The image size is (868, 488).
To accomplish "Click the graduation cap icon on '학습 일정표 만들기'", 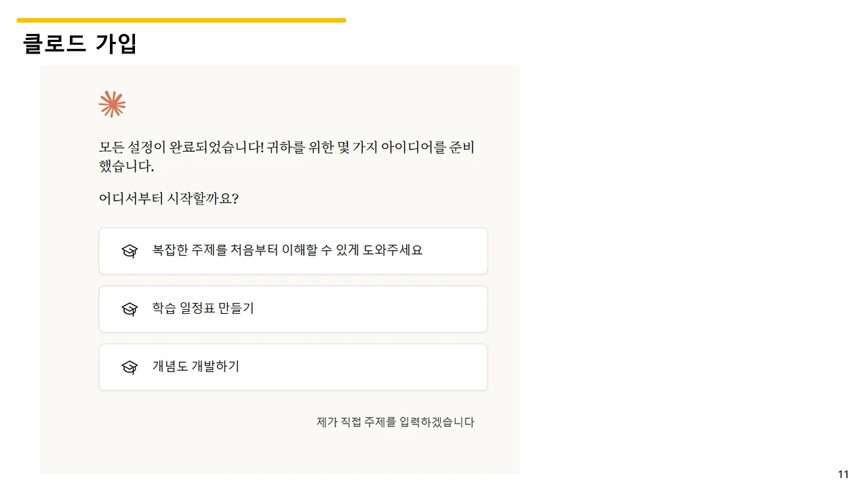I will pos(130,309).
